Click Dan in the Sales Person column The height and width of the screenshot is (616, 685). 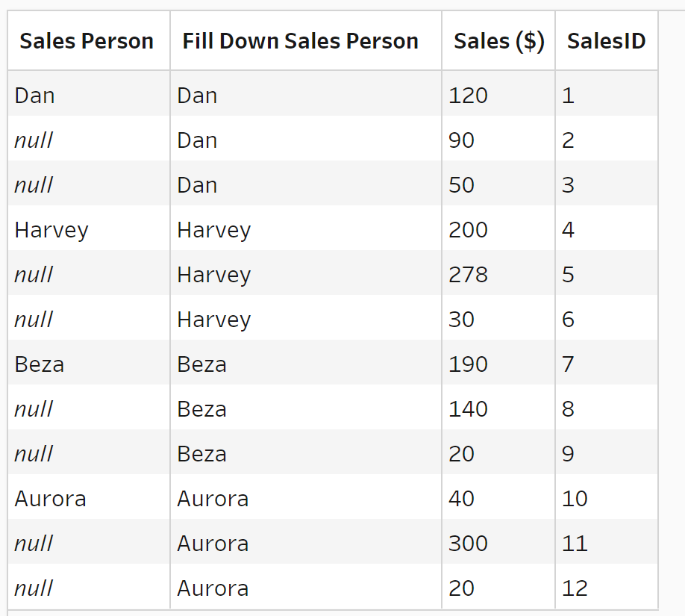(34, 95)
